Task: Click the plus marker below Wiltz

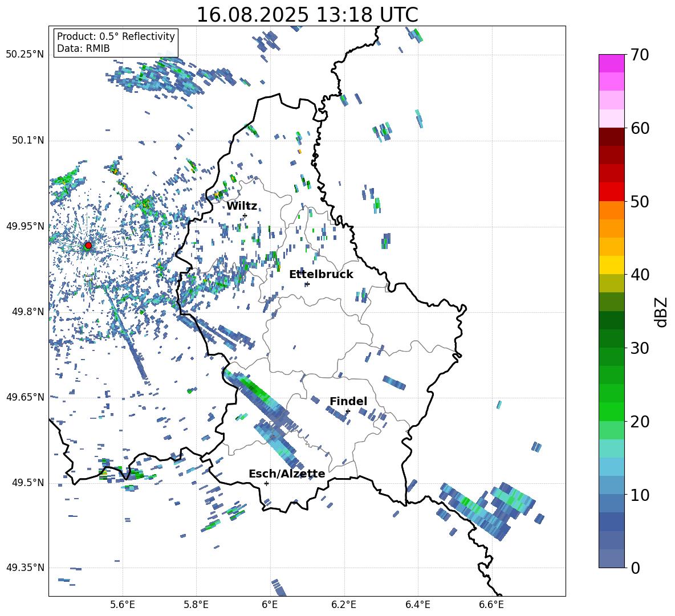Action: (245, 215)
